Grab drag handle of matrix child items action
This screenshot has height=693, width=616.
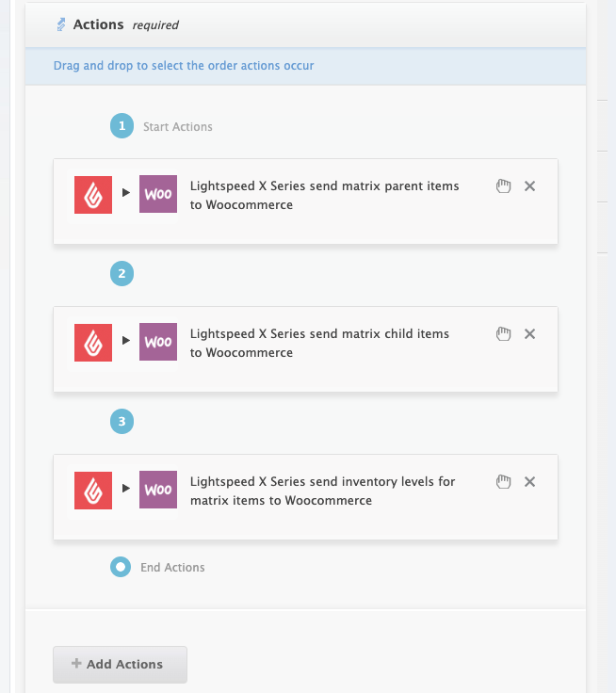[x=504, y=334]
